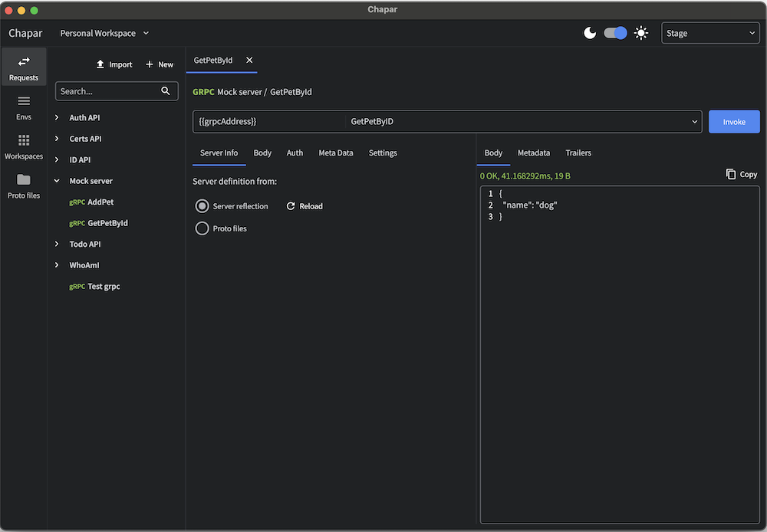Open the Test grpc request
The image size is (767, 532).
94,287
